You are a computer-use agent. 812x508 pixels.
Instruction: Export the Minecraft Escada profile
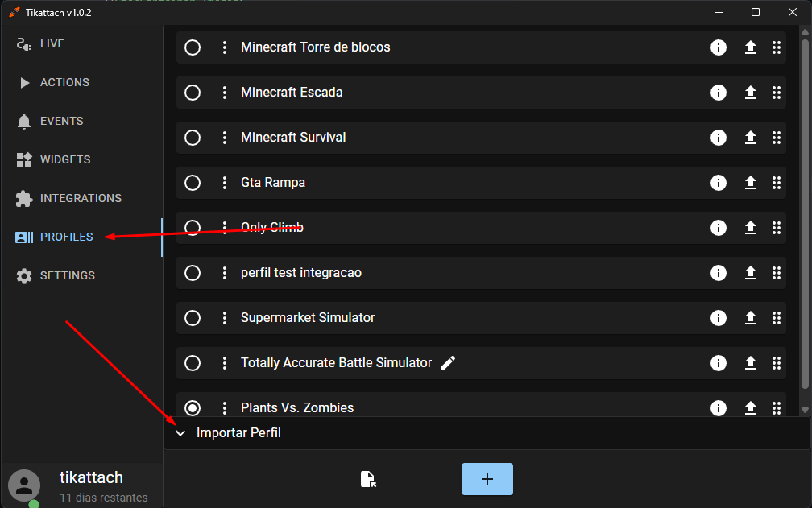tap(751, 93)
